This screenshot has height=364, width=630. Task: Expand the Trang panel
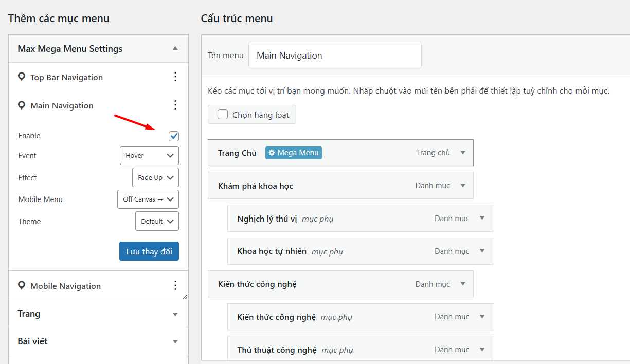coord(175,314)
